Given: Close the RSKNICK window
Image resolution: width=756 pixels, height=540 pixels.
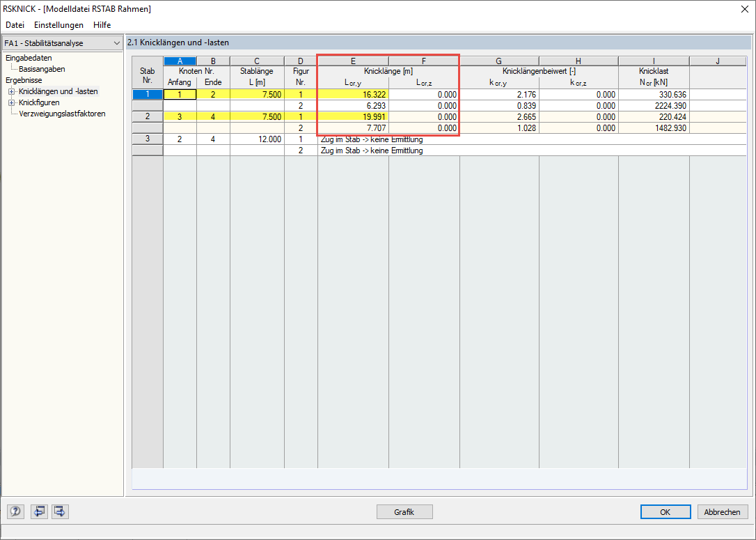Looking at the screenshot, I should [744, 9].
